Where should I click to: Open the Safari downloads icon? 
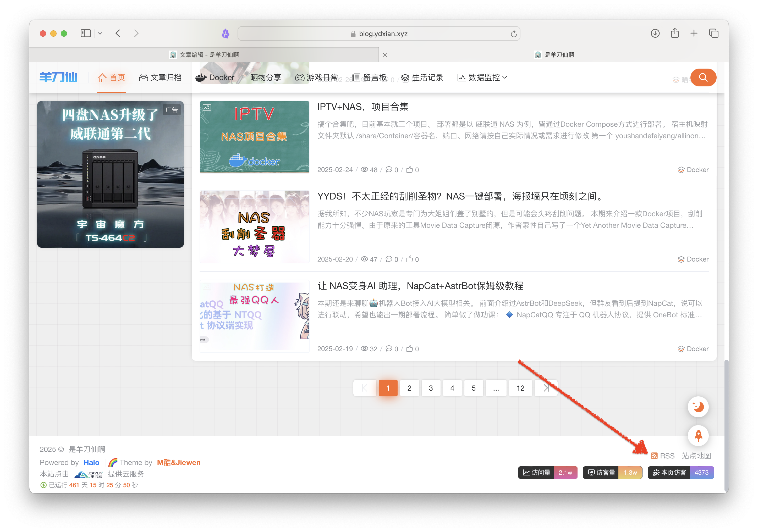pos(655,33)
